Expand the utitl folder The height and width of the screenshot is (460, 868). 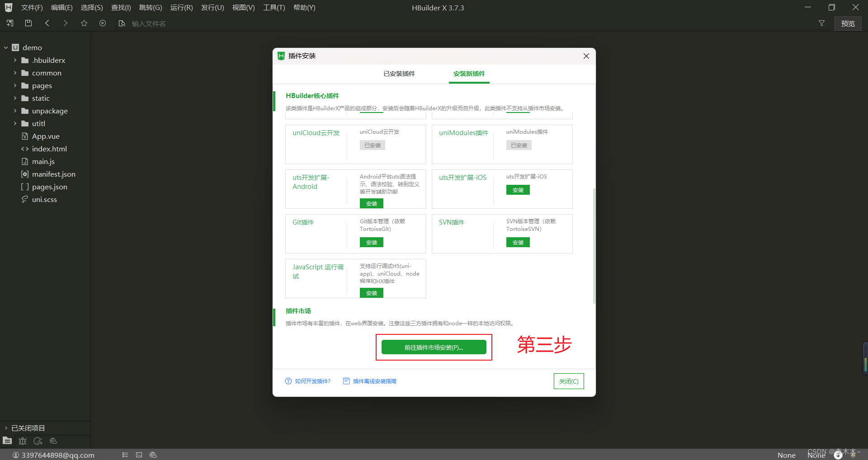[x=15, y=123]
